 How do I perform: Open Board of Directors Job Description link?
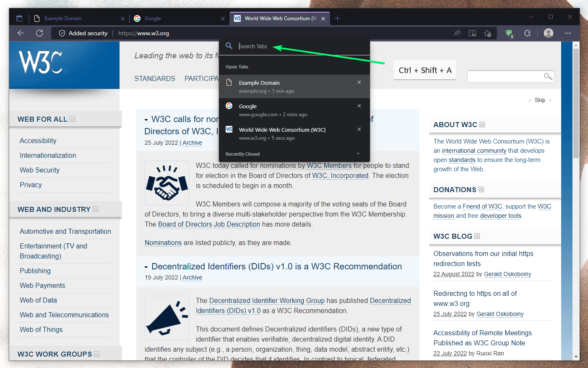(209, 224)
